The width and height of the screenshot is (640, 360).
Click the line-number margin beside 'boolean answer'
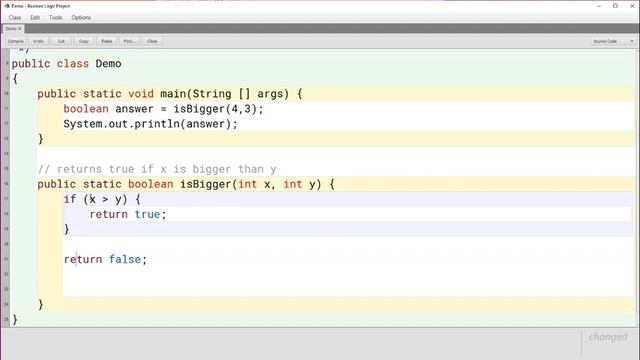6,109
